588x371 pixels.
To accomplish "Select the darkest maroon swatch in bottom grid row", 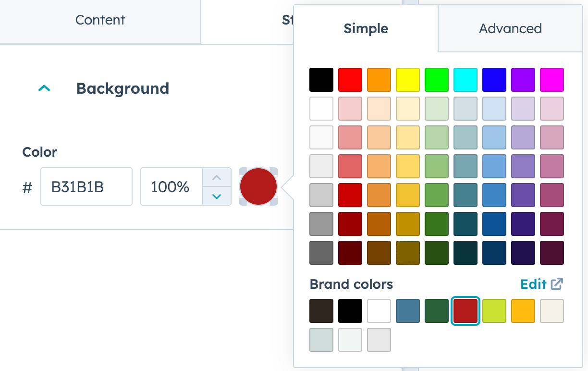I will point(350,253).
